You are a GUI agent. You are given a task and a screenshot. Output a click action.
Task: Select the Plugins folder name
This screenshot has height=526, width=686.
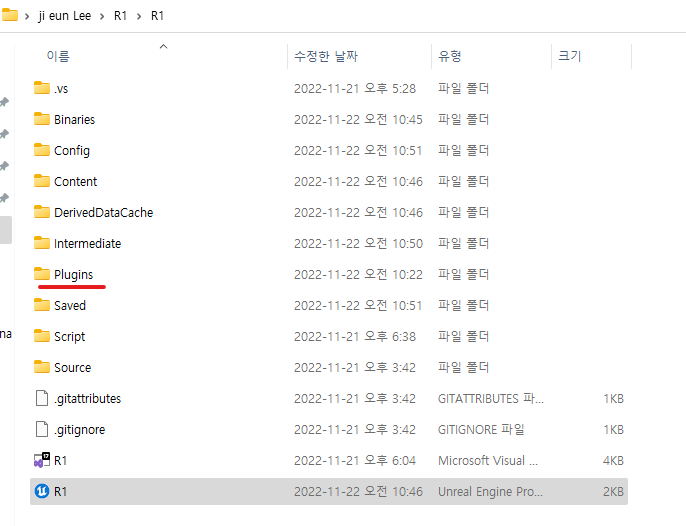pos(74,275)
